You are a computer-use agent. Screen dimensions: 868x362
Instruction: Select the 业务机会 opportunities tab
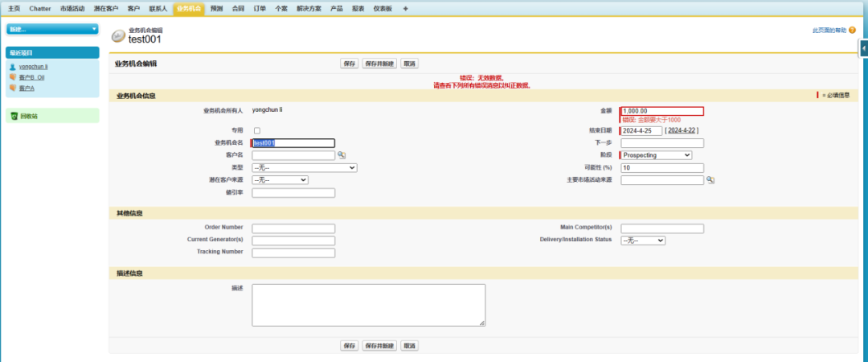click(189, 9)
